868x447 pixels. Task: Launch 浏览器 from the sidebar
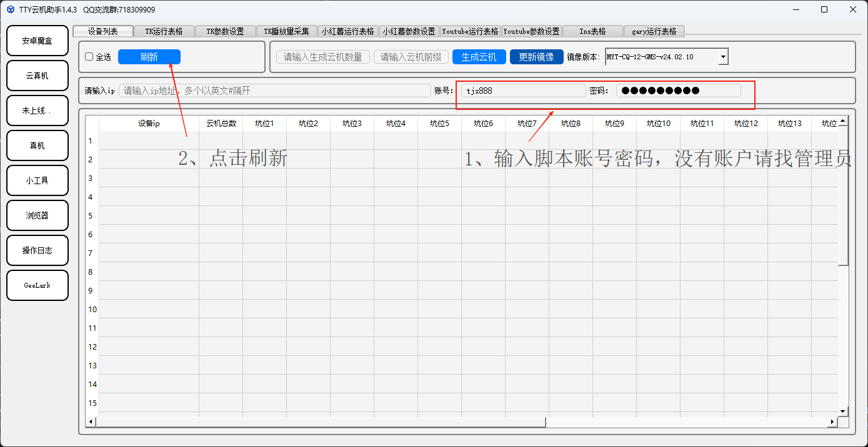37,215
